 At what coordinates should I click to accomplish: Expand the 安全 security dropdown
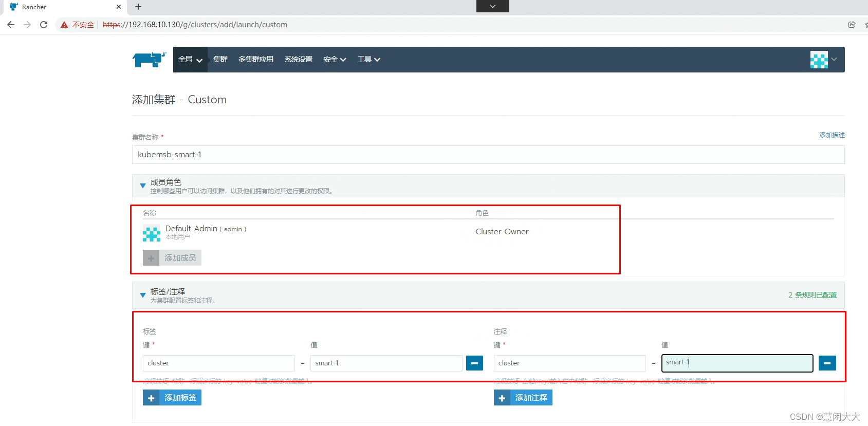pos(335,60)
